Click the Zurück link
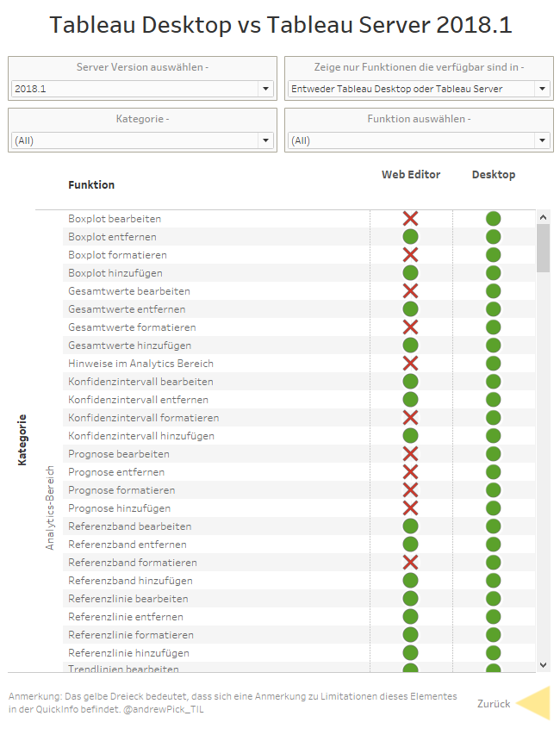 [x=494, y=704]
